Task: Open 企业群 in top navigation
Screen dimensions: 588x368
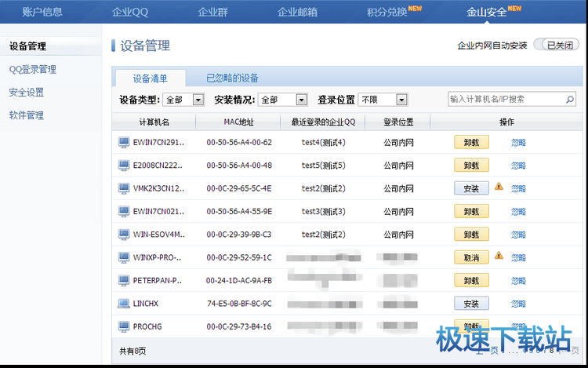Action: [x=213, y=12]
